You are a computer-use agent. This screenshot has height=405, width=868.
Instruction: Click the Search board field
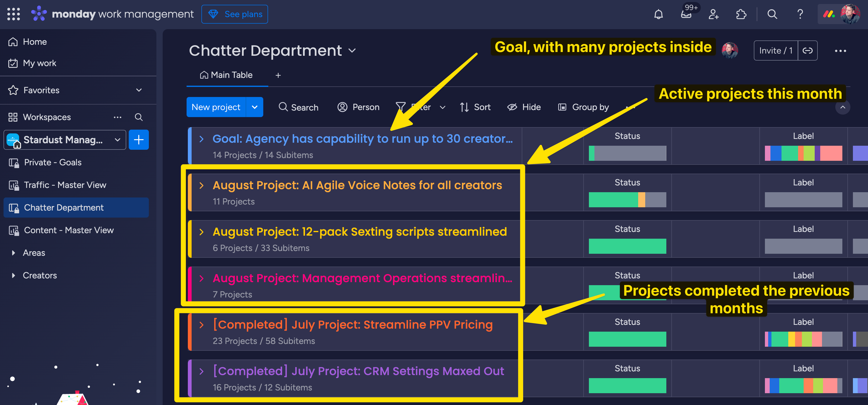(298, 107)
